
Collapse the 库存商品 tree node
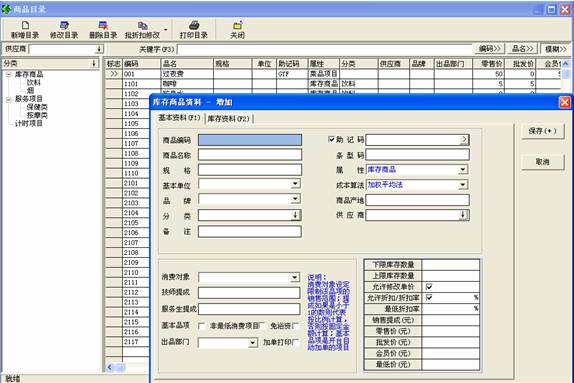(x=8, y=74)
